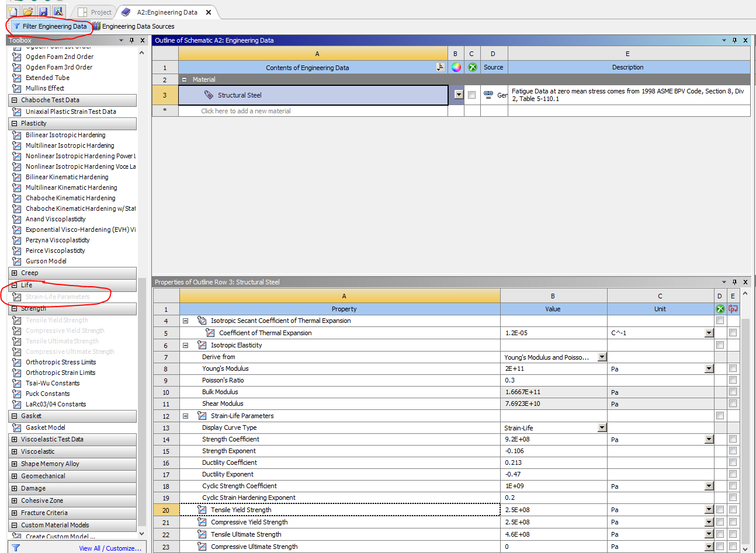Screen dimensions: 756x553
Task: Click the suppression icon in Outline column C
Action: [472, 67]
